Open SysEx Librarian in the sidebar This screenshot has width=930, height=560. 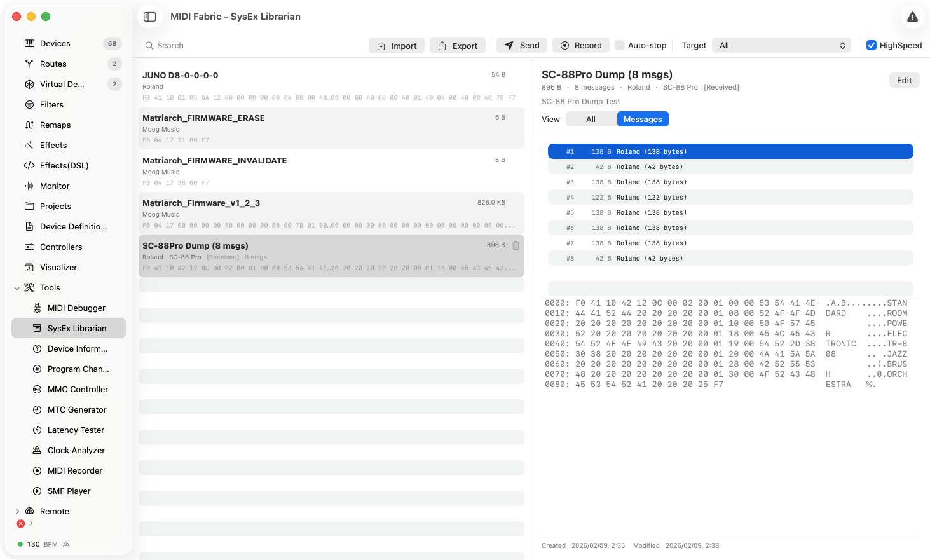(69, 328)
